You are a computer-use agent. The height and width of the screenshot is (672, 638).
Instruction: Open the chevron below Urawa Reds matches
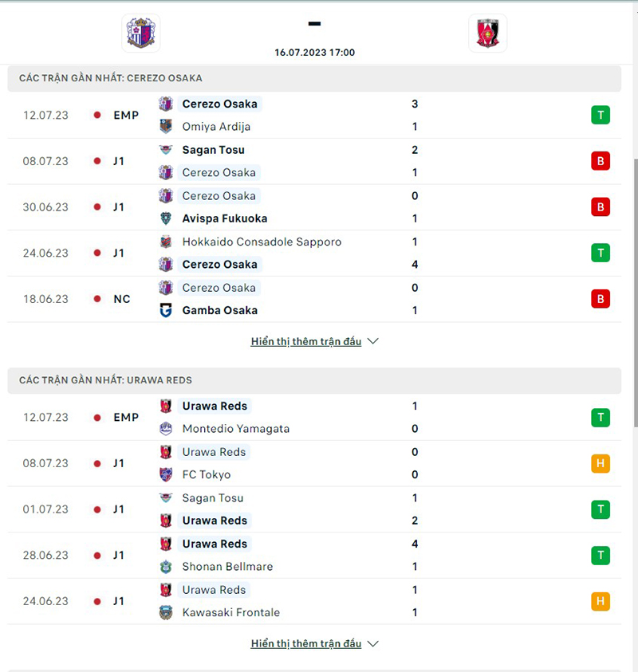tap(372, 643)
